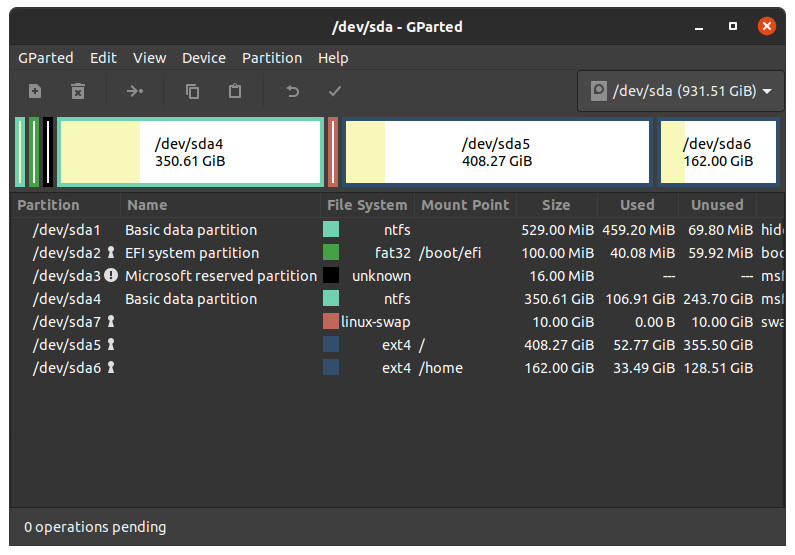Viewport: 795px width, 555px height.
Task: Select the /dev/sda5 block in the disk map
Action: pyautogui.click(x=496, y=152)
